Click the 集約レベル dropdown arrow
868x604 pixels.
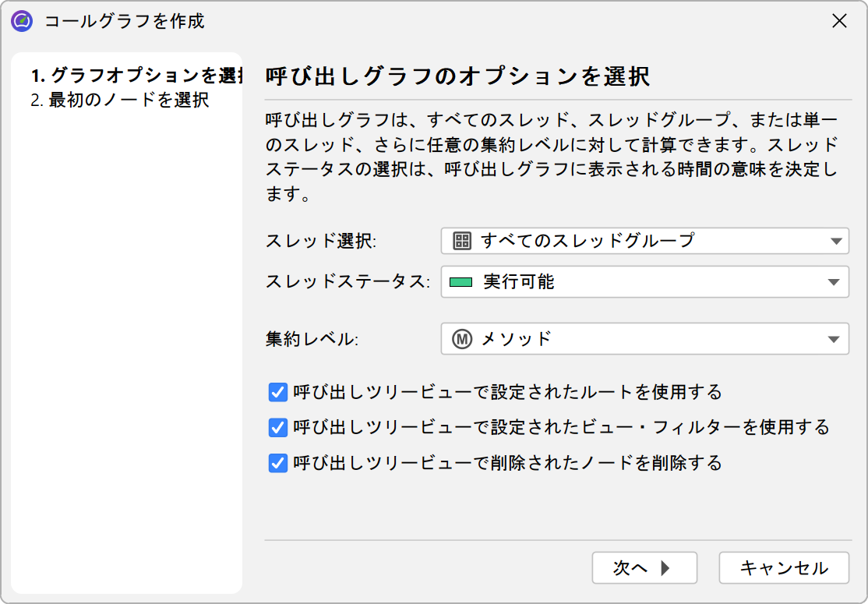coord(836,340)
